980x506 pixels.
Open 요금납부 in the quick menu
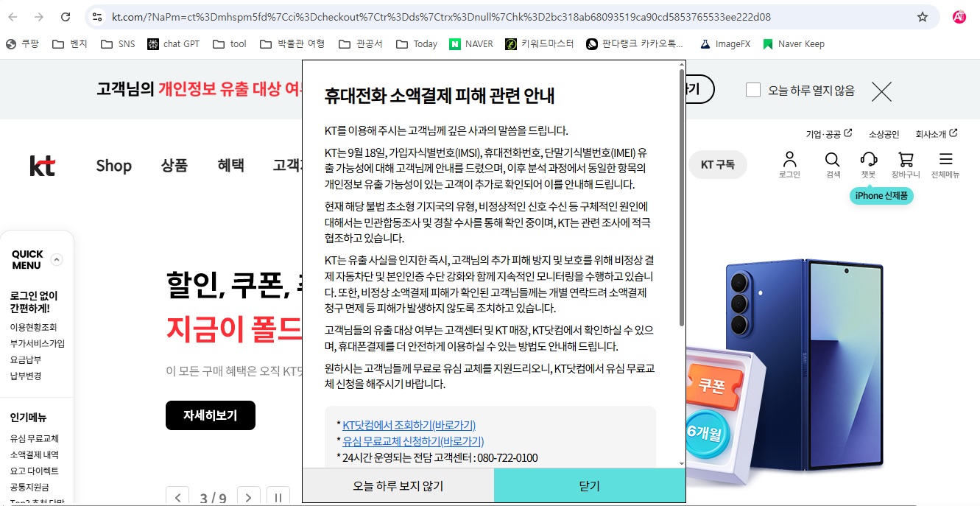[26, 359]
